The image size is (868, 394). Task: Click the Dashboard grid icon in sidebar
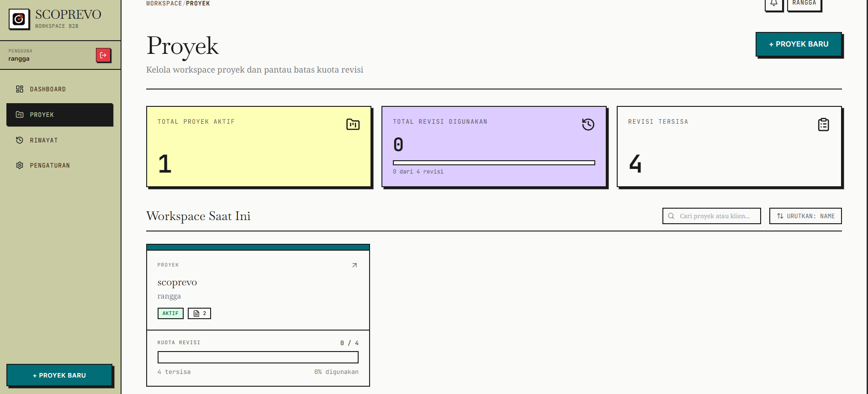pos(20,89)
